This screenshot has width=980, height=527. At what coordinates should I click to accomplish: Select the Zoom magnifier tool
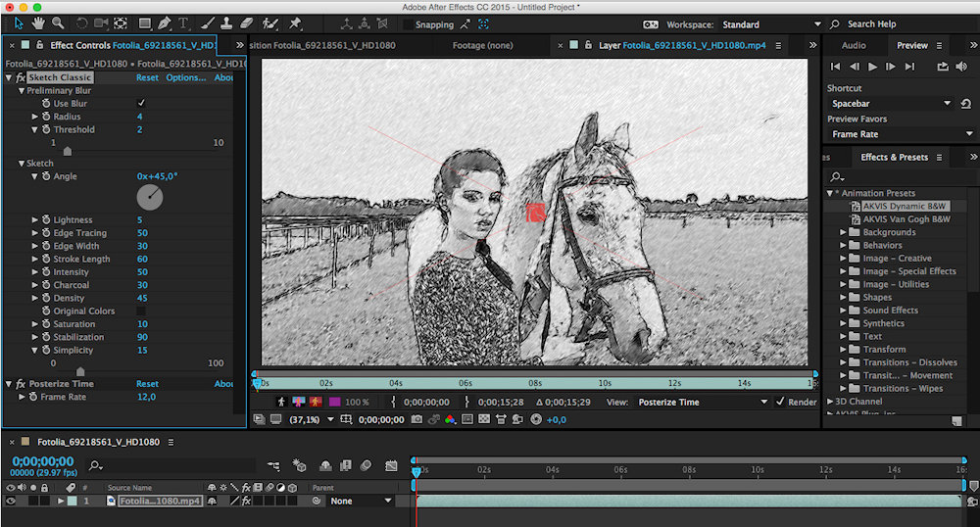[59, 23]
